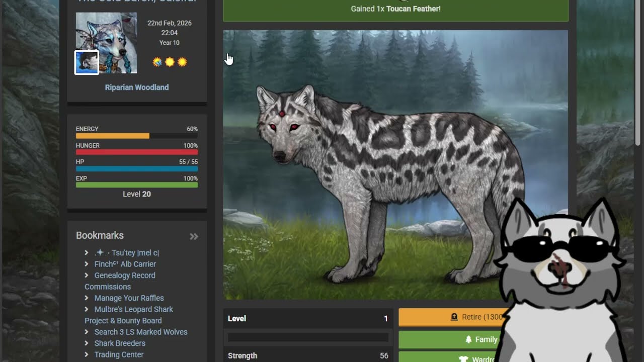Click the lock icon on Retire button
644x362 pixels.
tap(454, 317)
